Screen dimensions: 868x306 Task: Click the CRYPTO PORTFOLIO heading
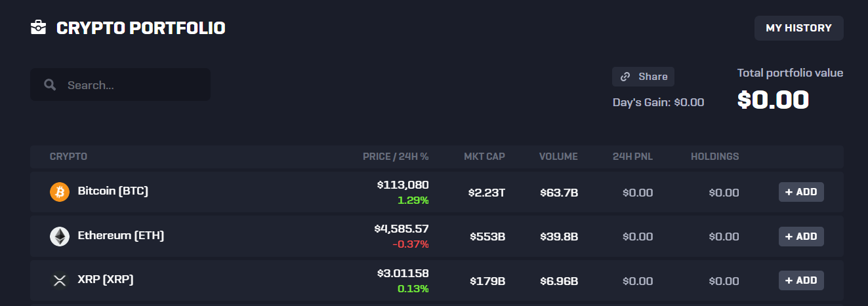coord(141,28)
